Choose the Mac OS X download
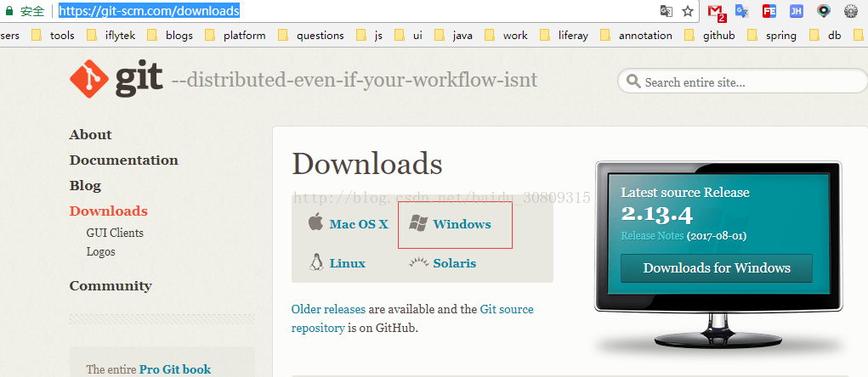 coord(358,224)
